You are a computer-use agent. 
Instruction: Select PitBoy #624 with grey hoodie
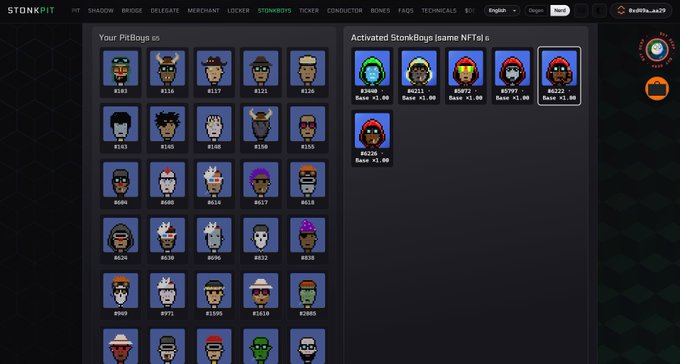tap(121, 239)
